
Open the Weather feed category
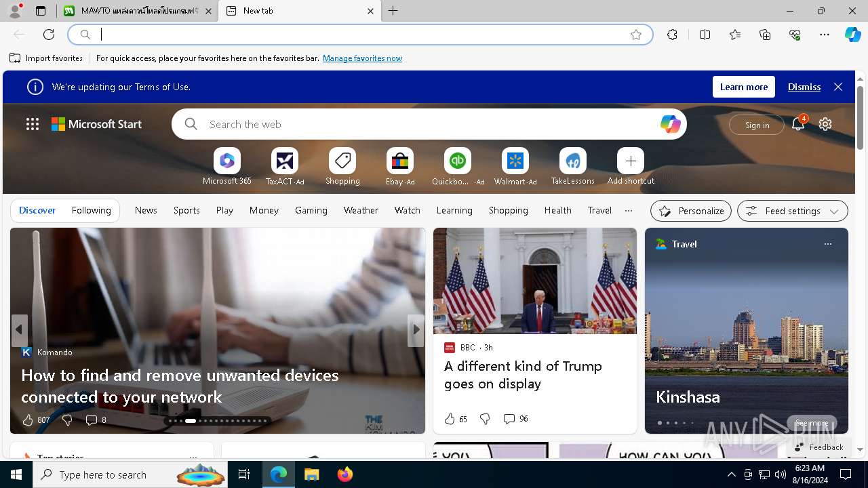coord(361,210)
